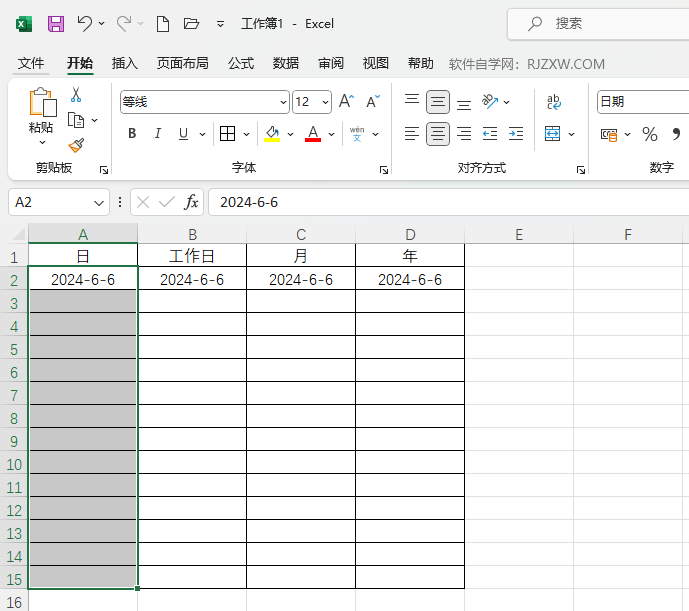Enable Wrap Text for cells

tap(553, 102)
